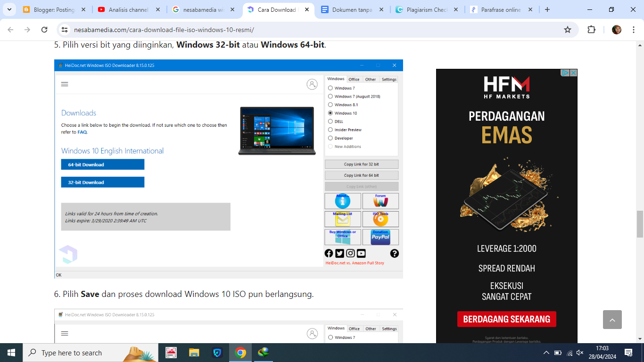Click the help question mark icon
Image resolution: width=644 pixels, height=362 pixels.
[x=395, y=253]
